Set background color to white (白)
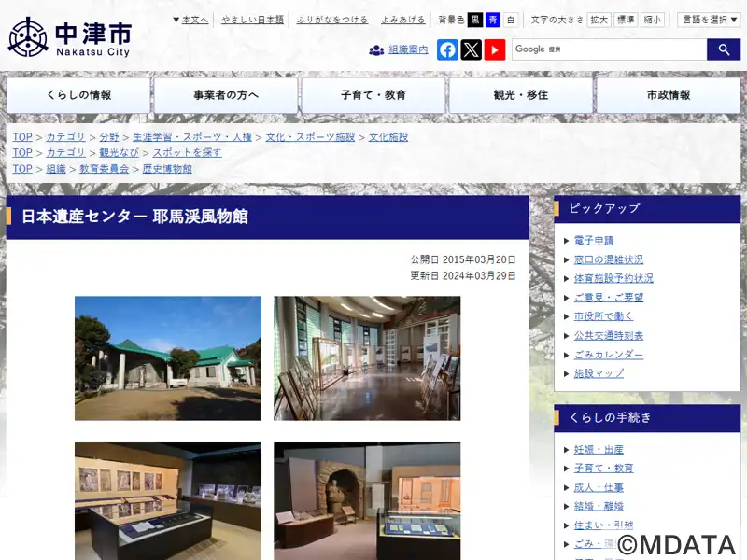This screenshot has height=560, width=747. (x=511, y=20)
